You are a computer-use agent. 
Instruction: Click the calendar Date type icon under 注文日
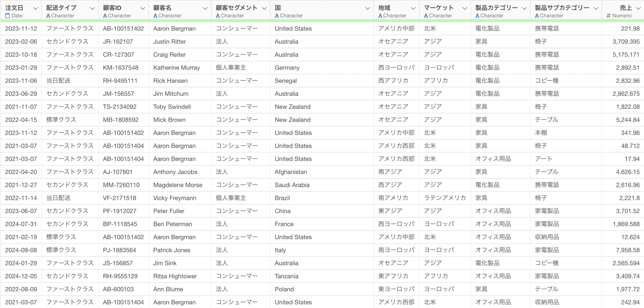[x=7, y=16]
